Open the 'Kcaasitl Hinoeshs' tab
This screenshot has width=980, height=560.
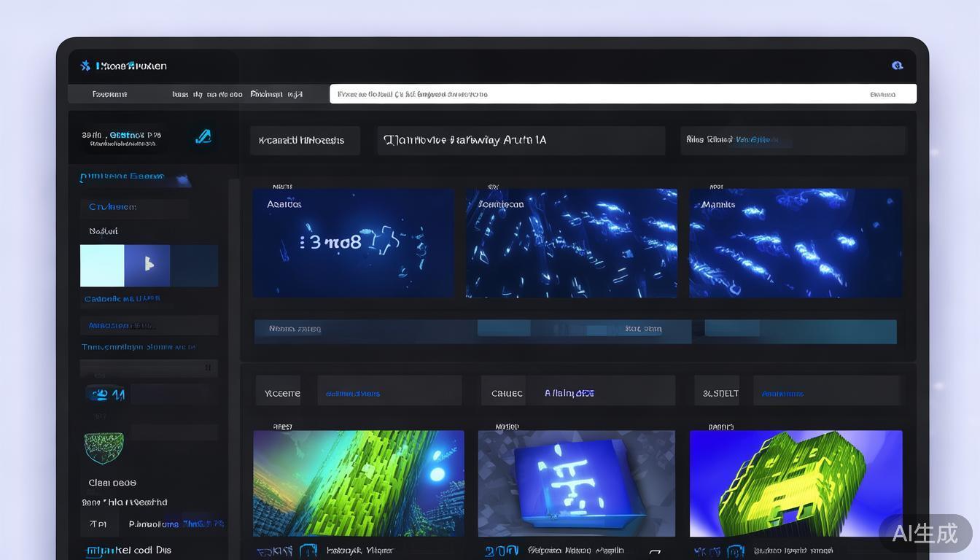click(305, 141)
